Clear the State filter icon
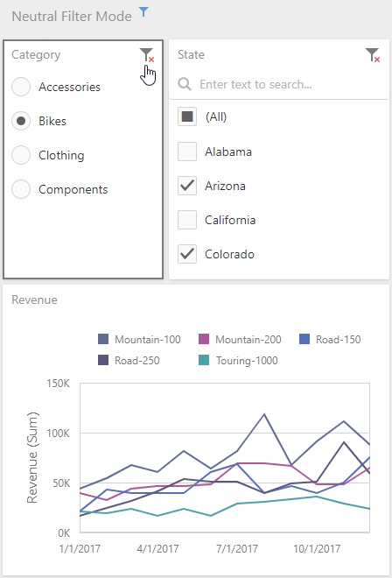The width and height of the screenshot is (392, 578). point(373,55)
